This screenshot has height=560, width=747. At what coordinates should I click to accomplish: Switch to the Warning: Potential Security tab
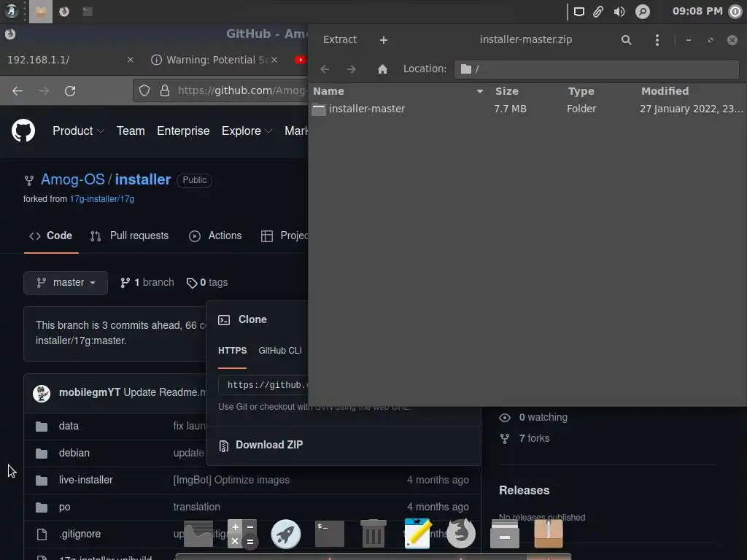click(214, 60)
